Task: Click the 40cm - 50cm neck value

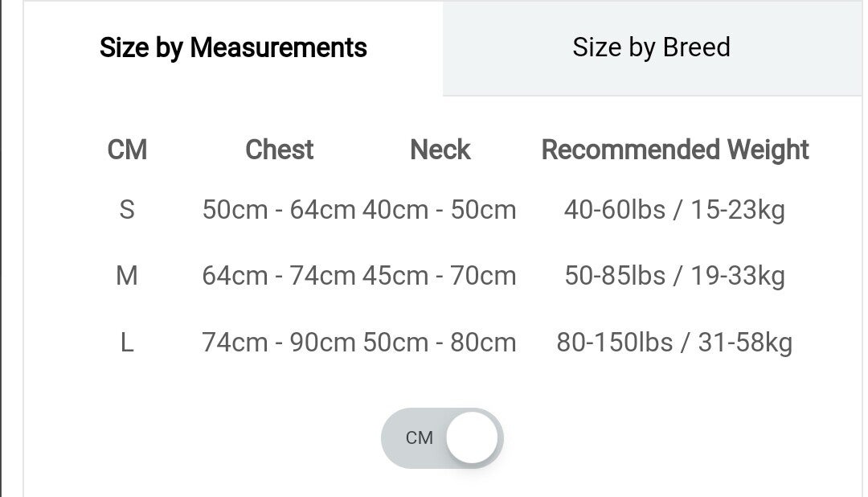Action: point(440,211)
